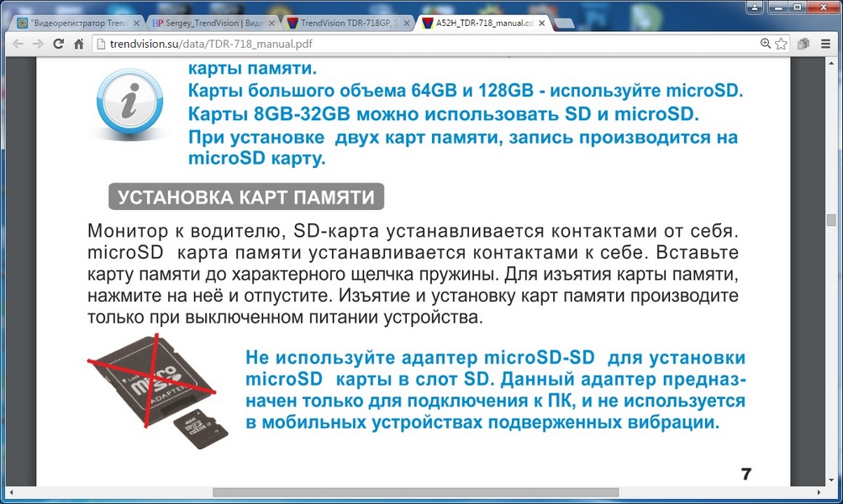The image size is (843, 504).
Task: Click the browser Back arrow
Action: (x=17, y=44)
